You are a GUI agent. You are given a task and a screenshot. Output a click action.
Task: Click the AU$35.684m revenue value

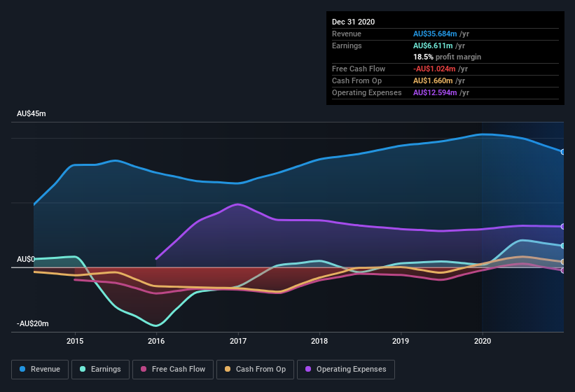click(435, 34)
